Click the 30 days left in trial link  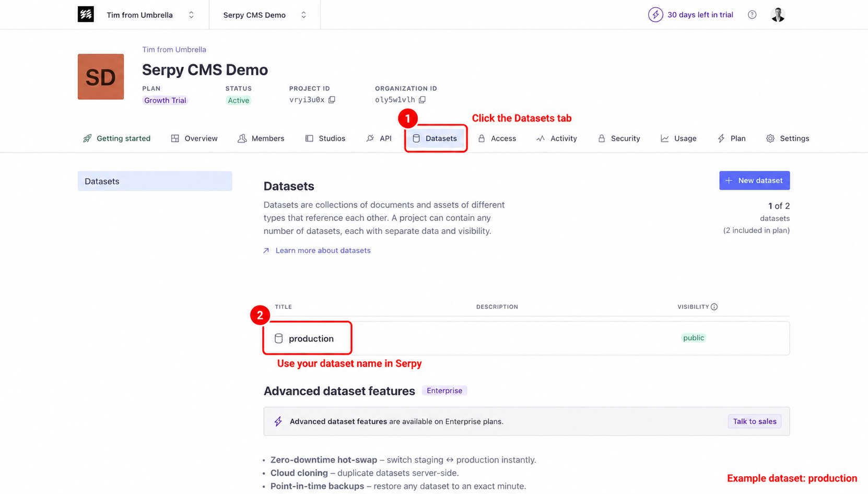click(x=700, y=15)
